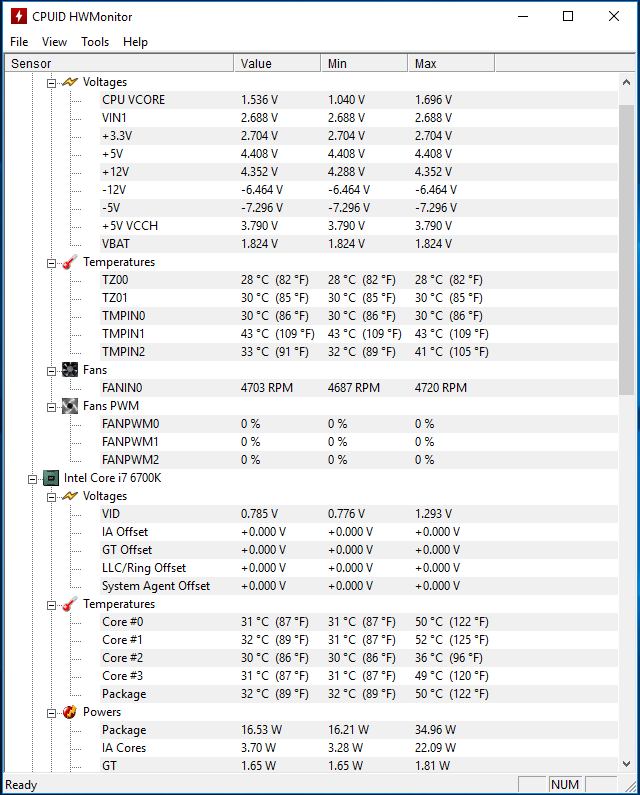The width and height of the screenshot is (640, 795).
Task: Collapse the motherboard Voltages group
Action: point(51,83)
